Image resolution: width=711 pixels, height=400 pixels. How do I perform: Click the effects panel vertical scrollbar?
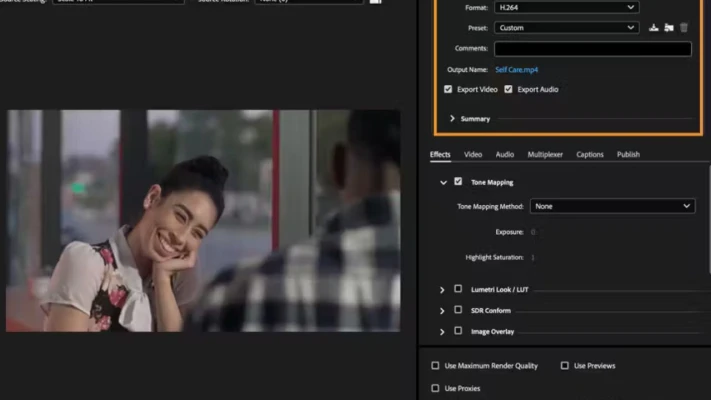pyautogui.click(x=709, y=220)
